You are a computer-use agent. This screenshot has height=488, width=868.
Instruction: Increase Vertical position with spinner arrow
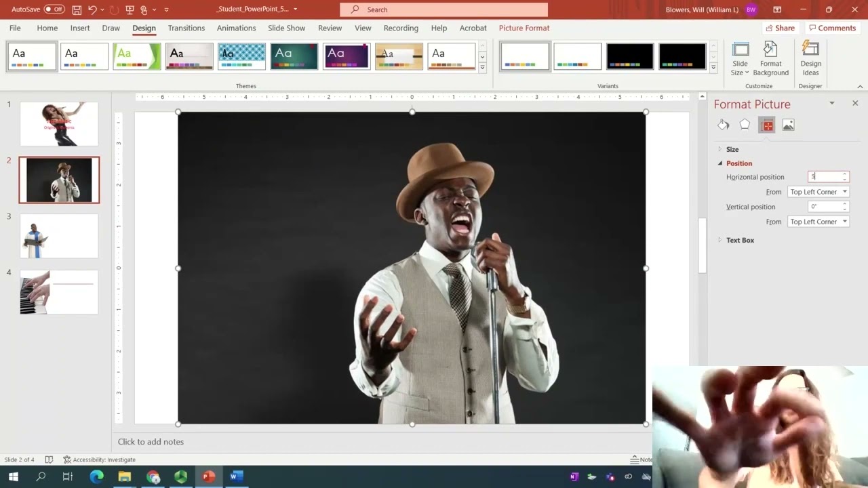pyautogui.click(x=845, y=204)
